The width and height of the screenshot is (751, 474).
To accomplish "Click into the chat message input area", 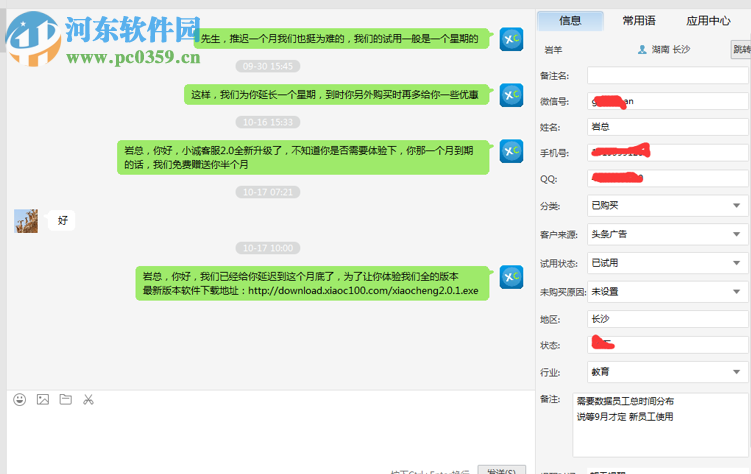I will pos(271,436).
